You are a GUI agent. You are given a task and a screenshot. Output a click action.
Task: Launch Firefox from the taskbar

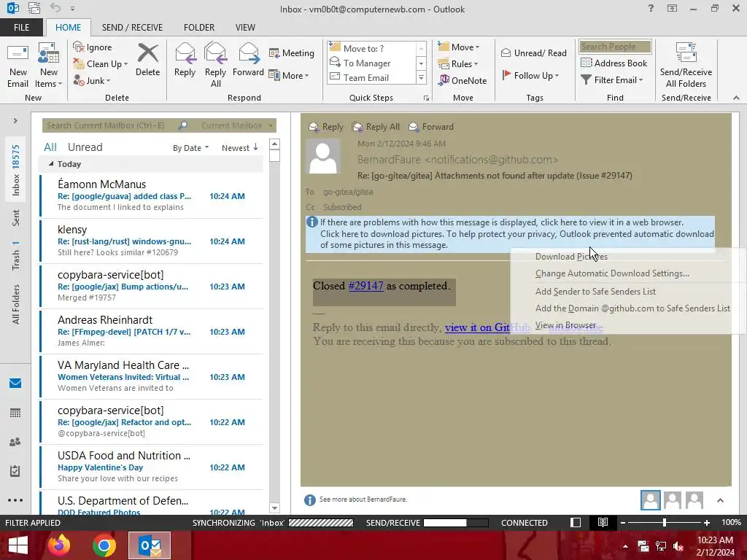tap(59, 545)
